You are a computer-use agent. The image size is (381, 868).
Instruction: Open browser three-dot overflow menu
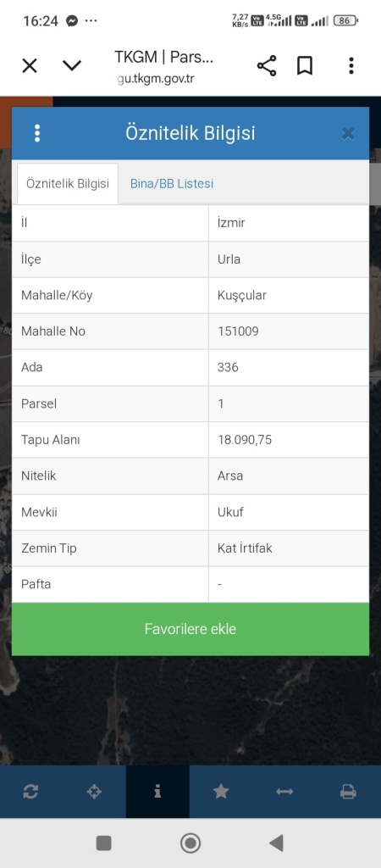(351, 66)
